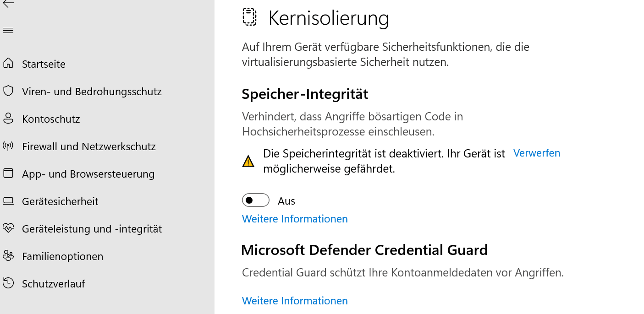Open Firewall und Netzwerkschutz section
Screen dimensions: 644x314
[x=89, y=146]
